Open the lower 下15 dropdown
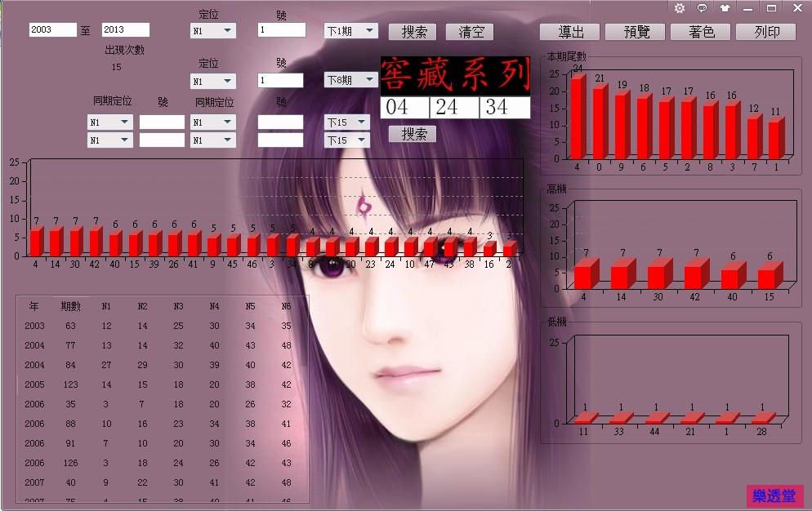 (347, 140)
